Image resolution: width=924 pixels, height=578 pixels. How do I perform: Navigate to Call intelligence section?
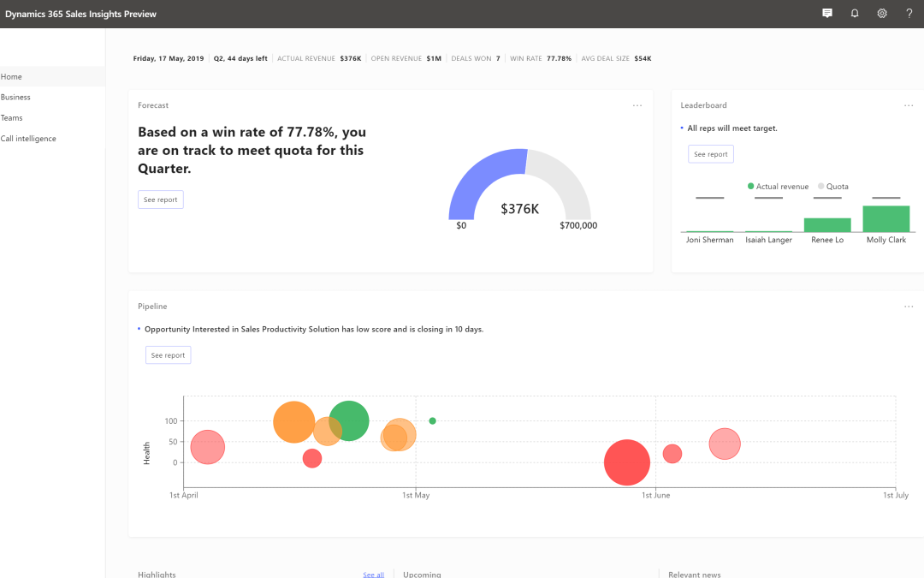point(28,139)
